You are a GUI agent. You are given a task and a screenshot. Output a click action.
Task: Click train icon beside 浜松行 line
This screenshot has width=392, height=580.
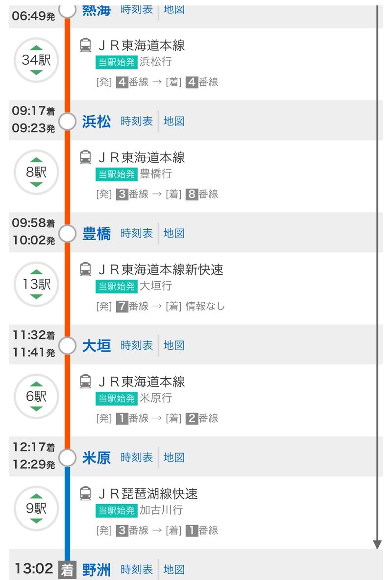point(85,46)
